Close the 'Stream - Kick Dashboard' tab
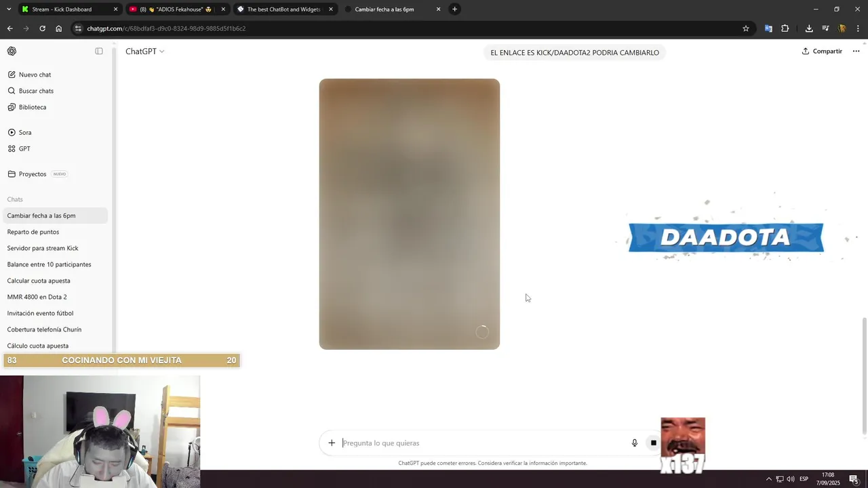Image resolution: width=868 pixels, height=488 pixels. [x=115, y=9]
